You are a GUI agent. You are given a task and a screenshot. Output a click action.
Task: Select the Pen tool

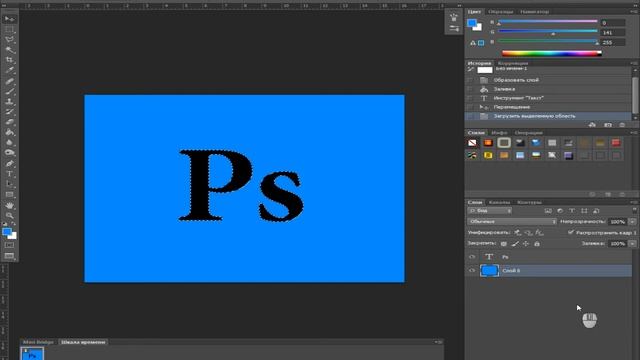[x=9, y=164]
